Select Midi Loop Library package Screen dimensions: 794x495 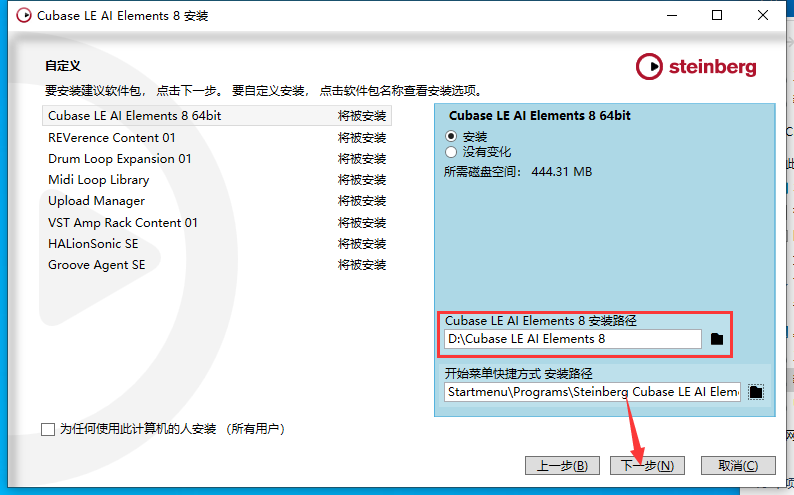click(x=217, y=180)
